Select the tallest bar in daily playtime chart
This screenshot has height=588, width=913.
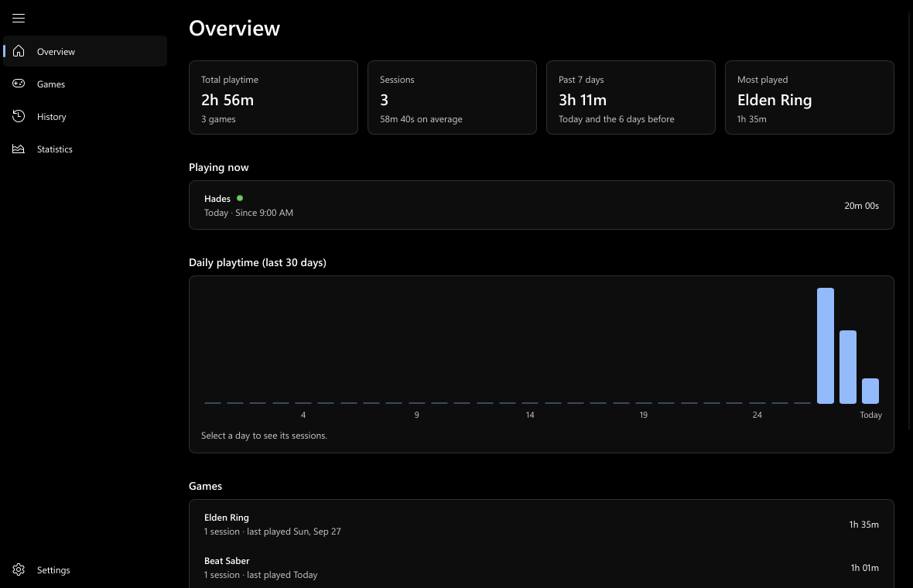(x=825, y=345)
